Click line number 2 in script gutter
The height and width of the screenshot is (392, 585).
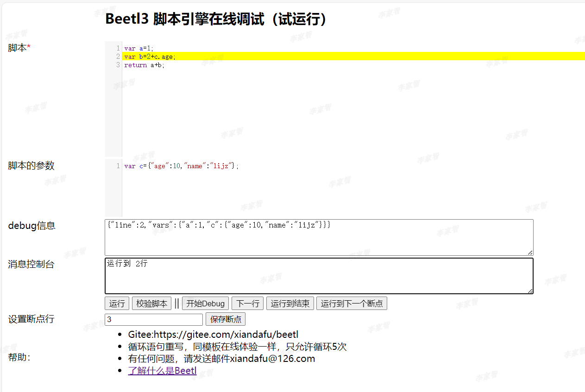point(119,57)
